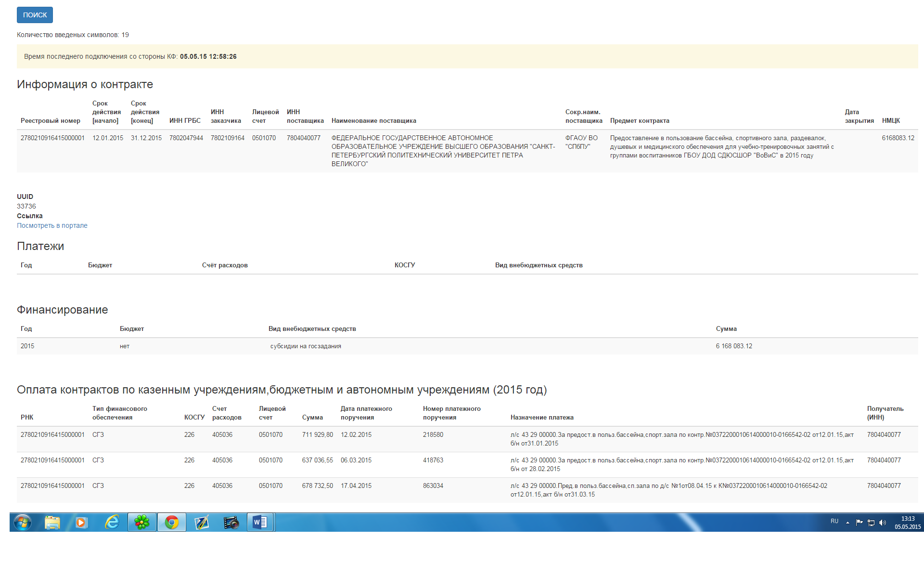Click the network connection tray icon

point(871,523)
